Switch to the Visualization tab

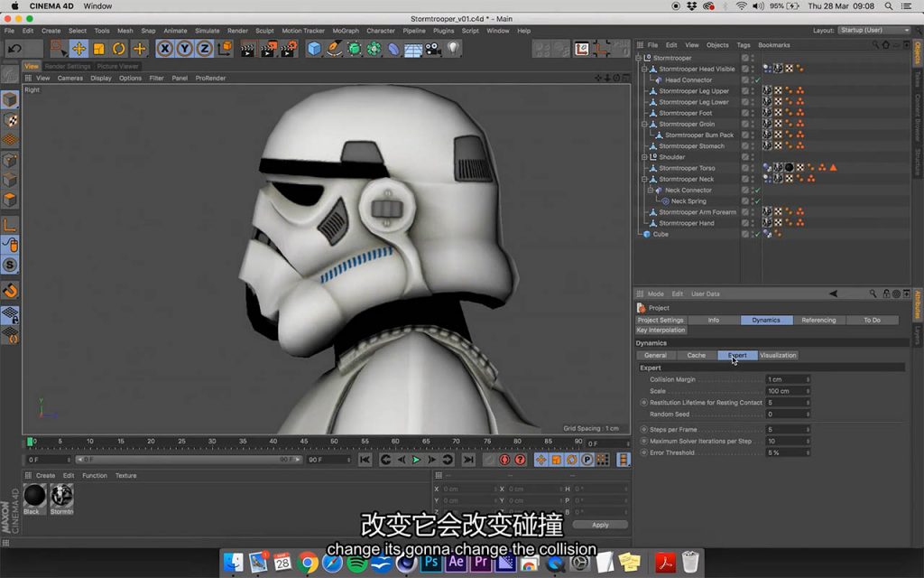778,355
